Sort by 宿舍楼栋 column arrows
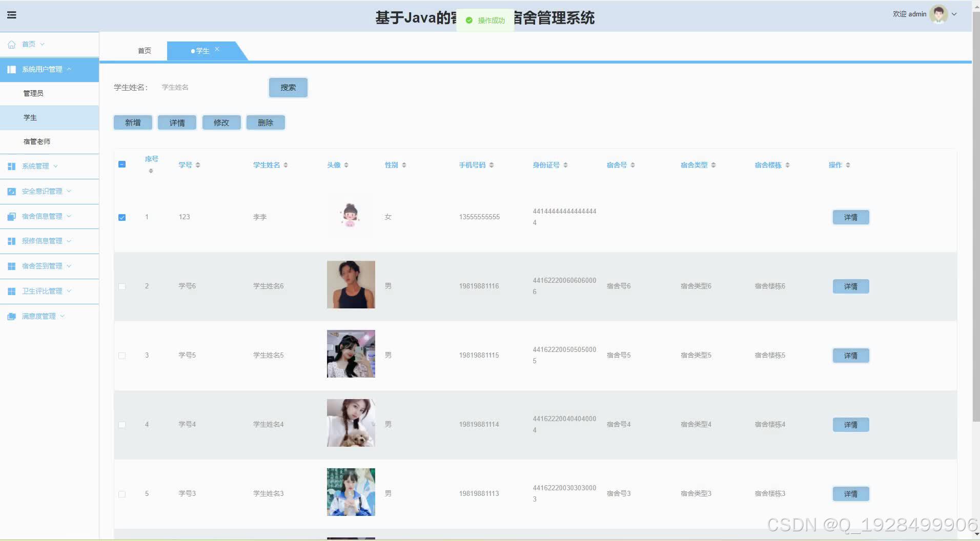980x541 pixels. (x=787, y=165)
